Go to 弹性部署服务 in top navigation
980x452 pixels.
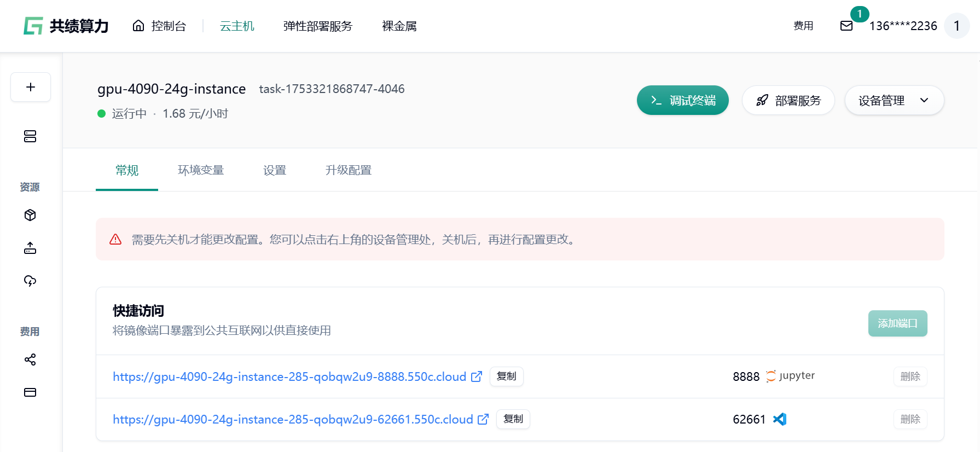coord(317,26)
